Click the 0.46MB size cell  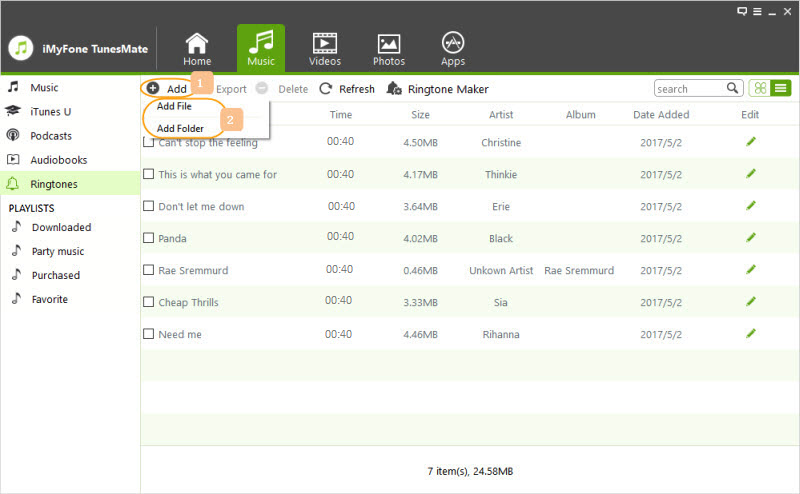[420, 270]
